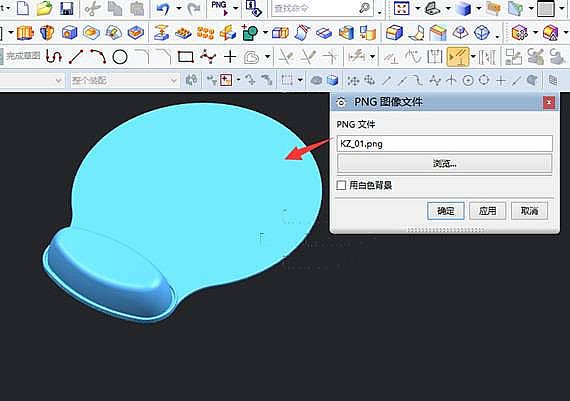The image size is (570, 401).
Task: Save the part with the floppy disk icon
Action: point(67,8)
